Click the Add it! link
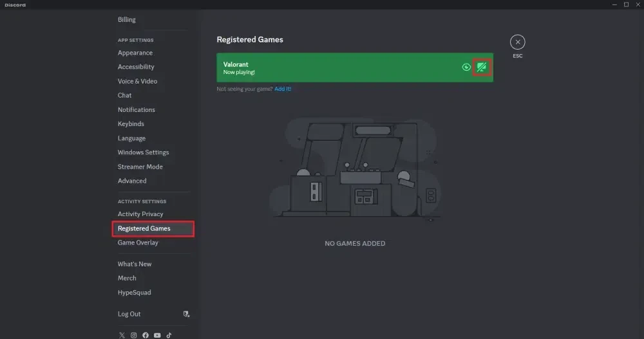Viewport: 644px width, 339px height. click(x=283, y=89)
